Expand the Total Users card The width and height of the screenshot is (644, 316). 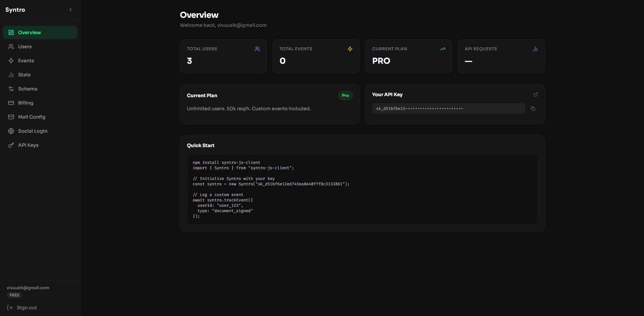tap(257, 49)
